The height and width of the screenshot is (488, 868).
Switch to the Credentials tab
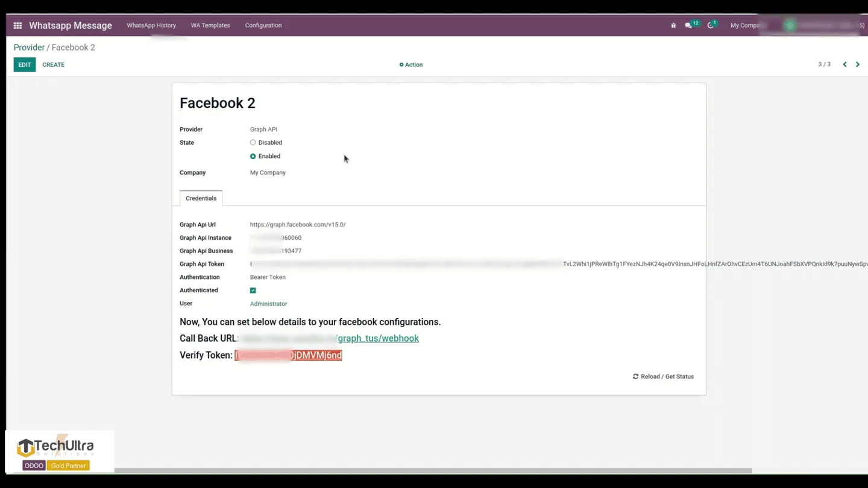201,198
